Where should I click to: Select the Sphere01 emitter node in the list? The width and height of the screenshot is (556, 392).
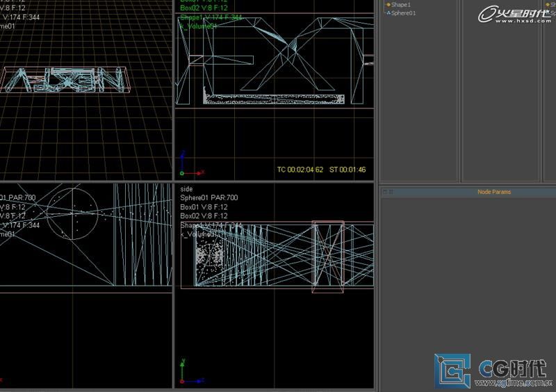point(403,13)
